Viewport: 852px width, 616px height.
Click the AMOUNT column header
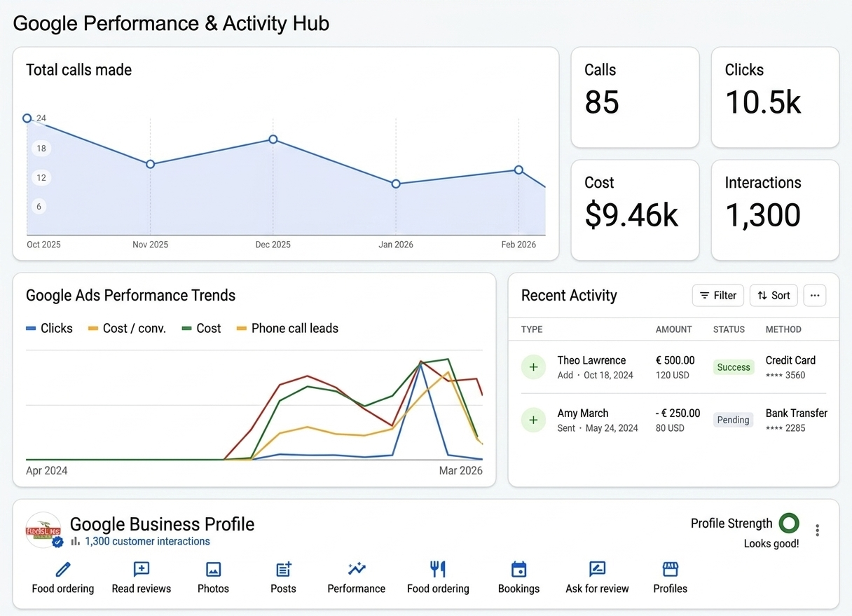673,329
